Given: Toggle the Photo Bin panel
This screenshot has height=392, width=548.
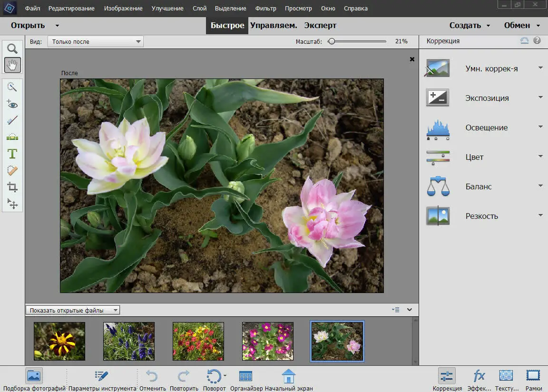Looking at the screenshot, I should point(34,377).
